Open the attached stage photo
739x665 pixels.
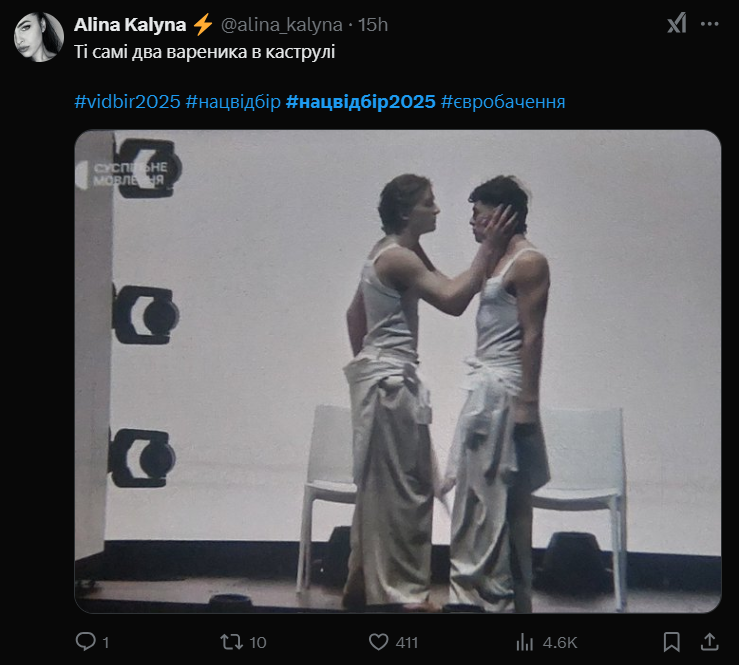[x=398, y=371]
